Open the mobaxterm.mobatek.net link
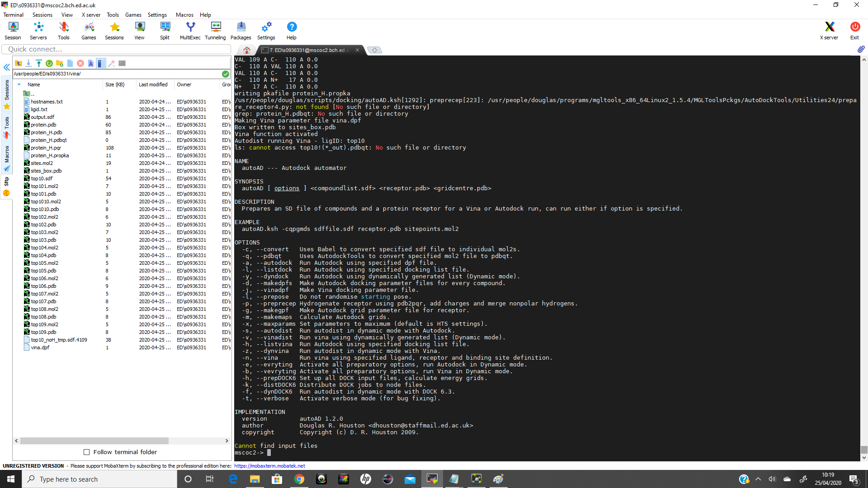This screenshot has height=488, width=868. coord(269,466)
